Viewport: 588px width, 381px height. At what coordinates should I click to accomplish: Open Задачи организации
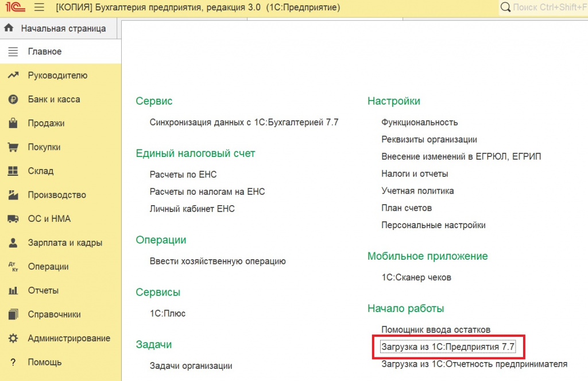click(x=191, y=366)
